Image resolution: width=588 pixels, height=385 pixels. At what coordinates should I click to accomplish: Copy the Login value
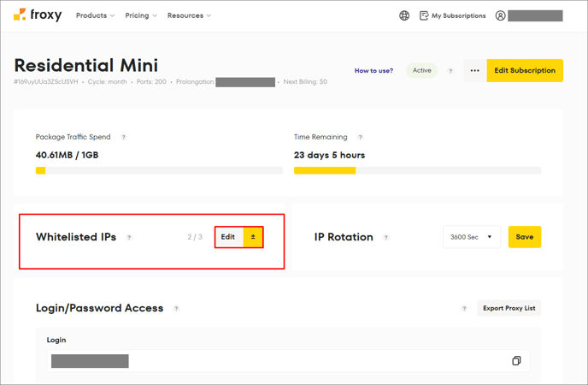[516, 360]
